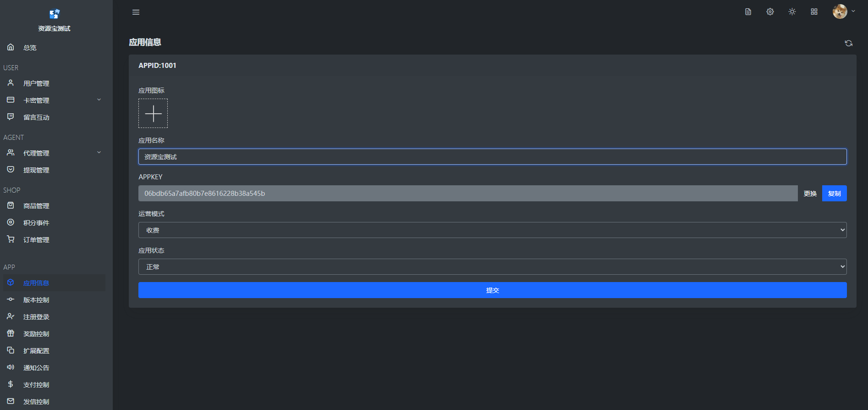
Task: Open 注册登录 menu item
Action: point(54,316)
